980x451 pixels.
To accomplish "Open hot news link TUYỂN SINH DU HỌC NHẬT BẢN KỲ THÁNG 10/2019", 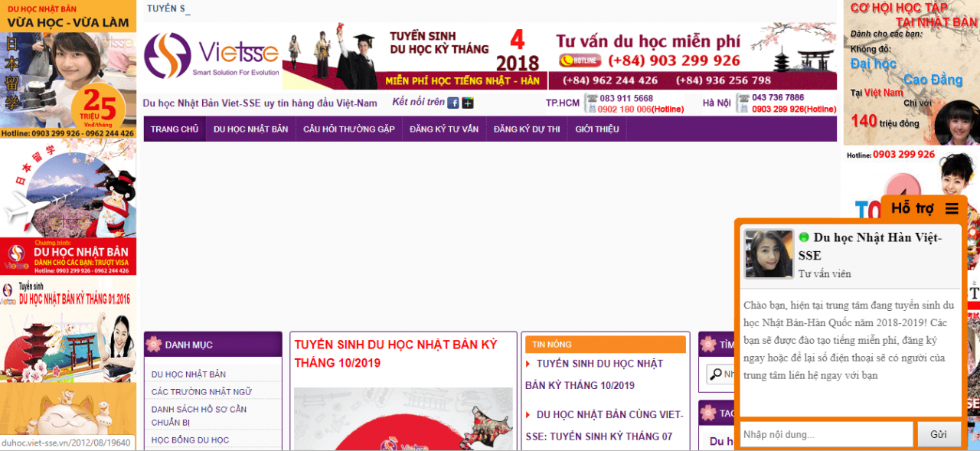I will click(594, 374).
